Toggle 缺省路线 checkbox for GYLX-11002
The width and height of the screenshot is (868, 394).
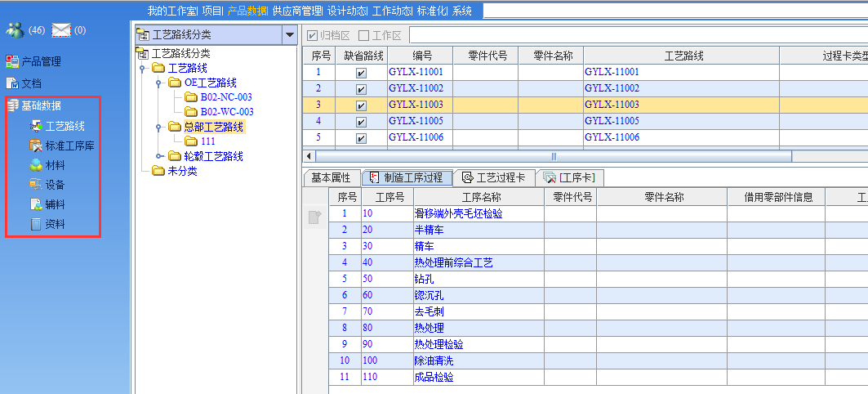pyautogui.click(x=362, y=88)
